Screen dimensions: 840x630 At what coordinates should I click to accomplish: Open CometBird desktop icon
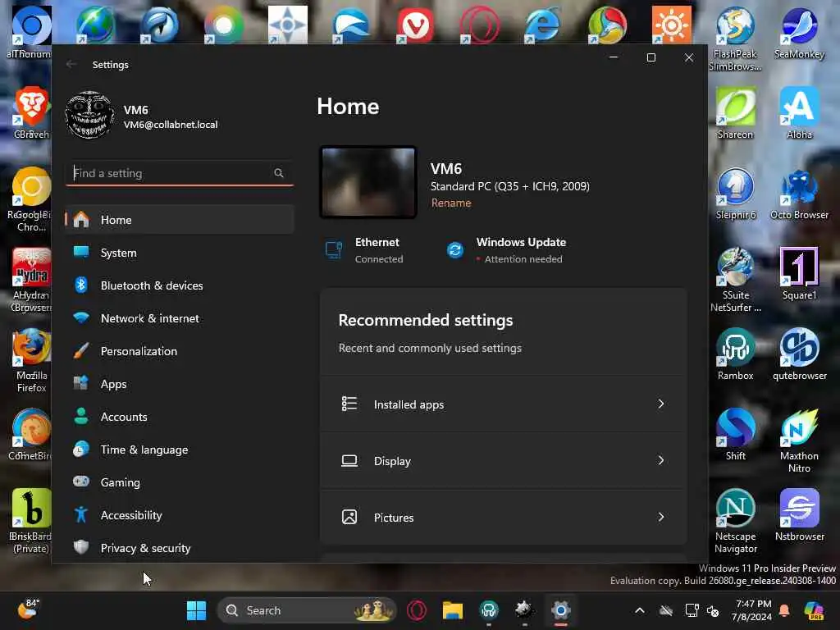[31, 435]
